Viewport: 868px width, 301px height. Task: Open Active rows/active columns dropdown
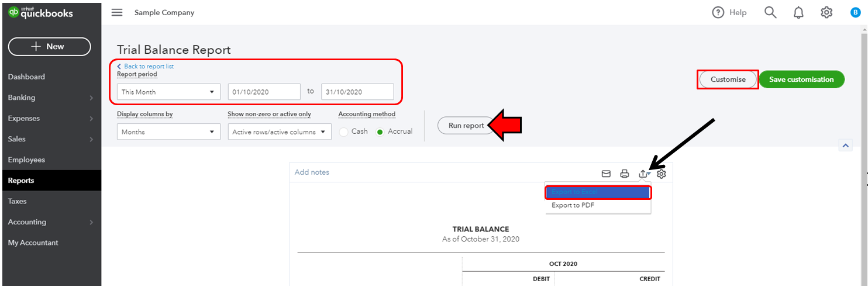[279, 132]
